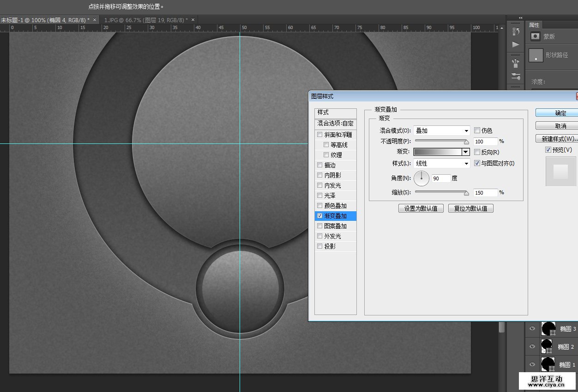Viewport: 578px width, 392px height.
Task: Click the 确定 button
Action: pyautogui.click(x=560, y=113)
